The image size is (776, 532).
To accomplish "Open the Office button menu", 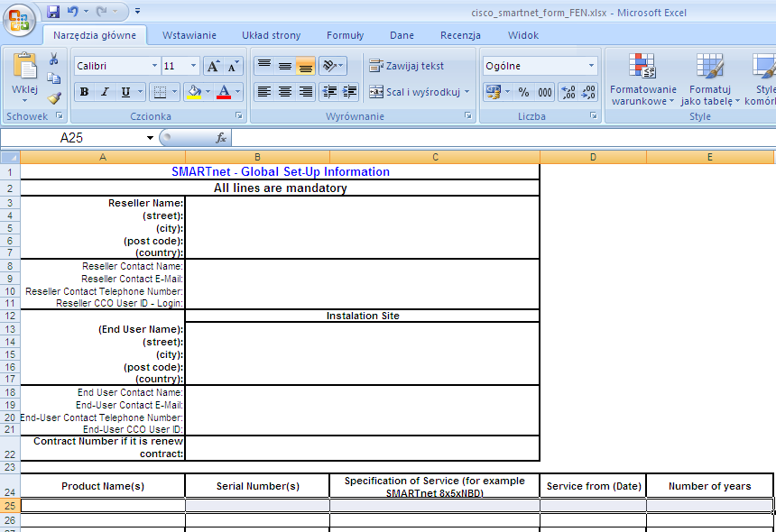I will (x=19, y=20).
